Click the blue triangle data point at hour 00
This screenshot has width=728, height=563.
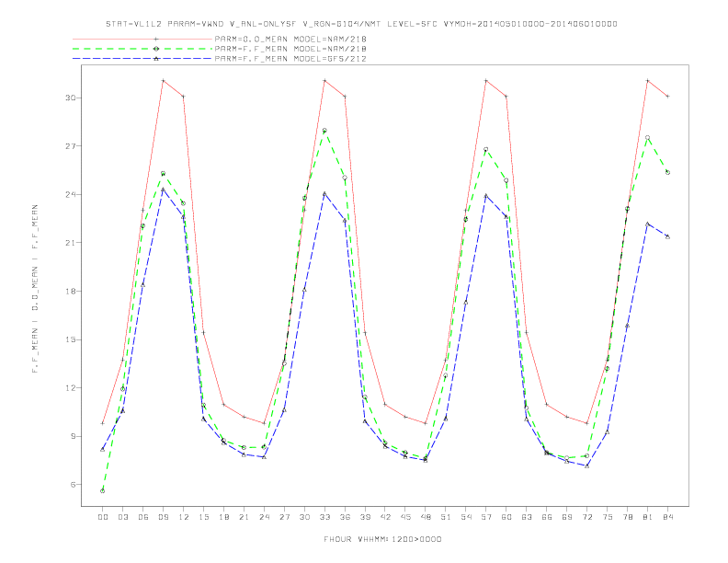pyautogui.click(x=103, y=449)
